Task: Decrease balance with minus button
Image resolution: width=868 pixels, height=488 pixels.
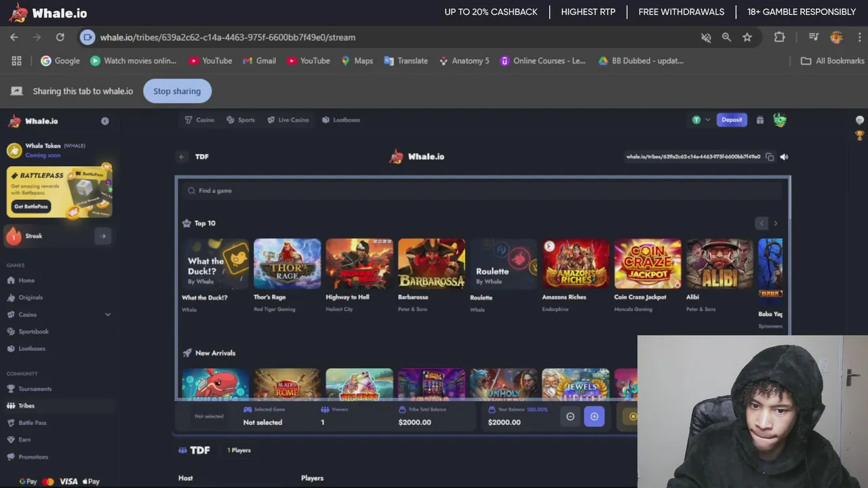Action: pyautogui.click(x=570, y=417)
